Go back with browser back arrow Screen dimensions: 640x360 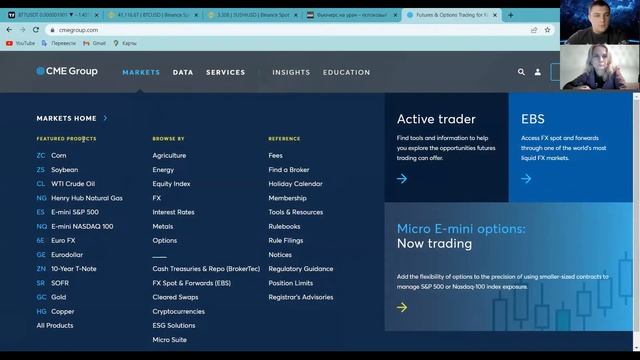point(9,30)
